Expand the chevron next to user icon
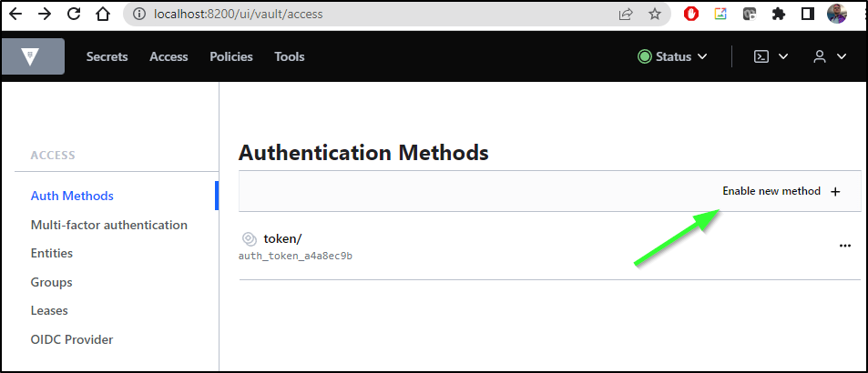This screenshot has height=373, width=868. coord(842,56)
